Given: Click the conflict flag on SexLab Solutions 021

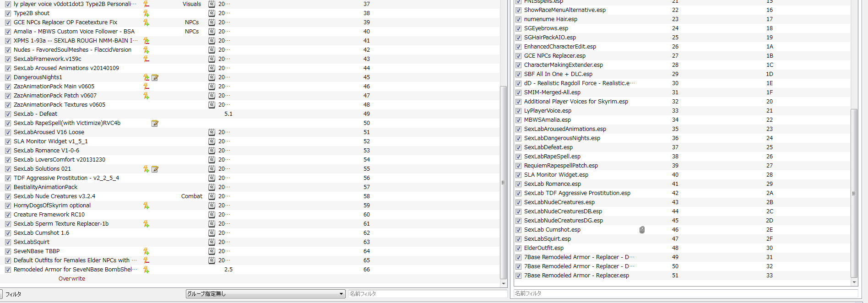Looking at the screenshot, I should (x=146, y=169).
